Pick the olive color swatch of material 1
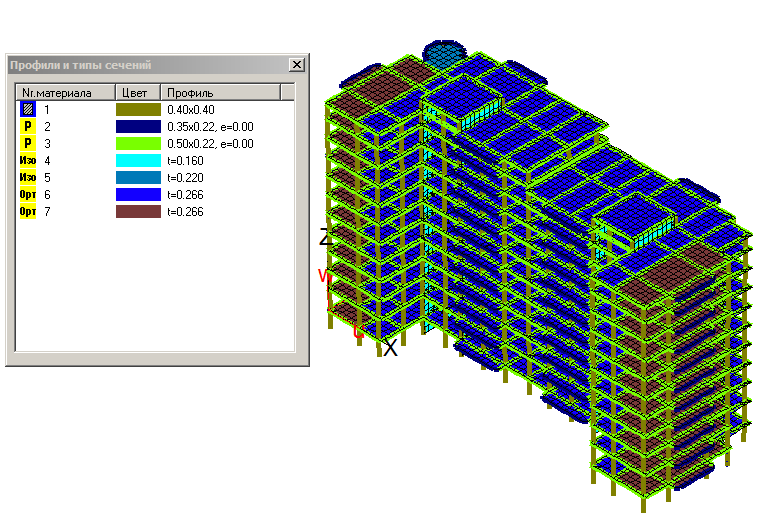 point(138,110)
